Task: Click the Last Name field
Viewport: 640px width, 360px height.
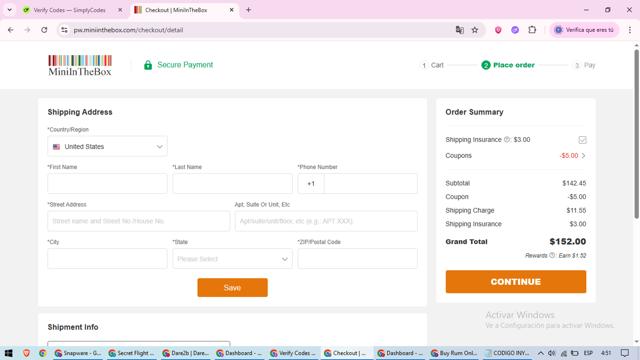Action: [x=232, y=183]
